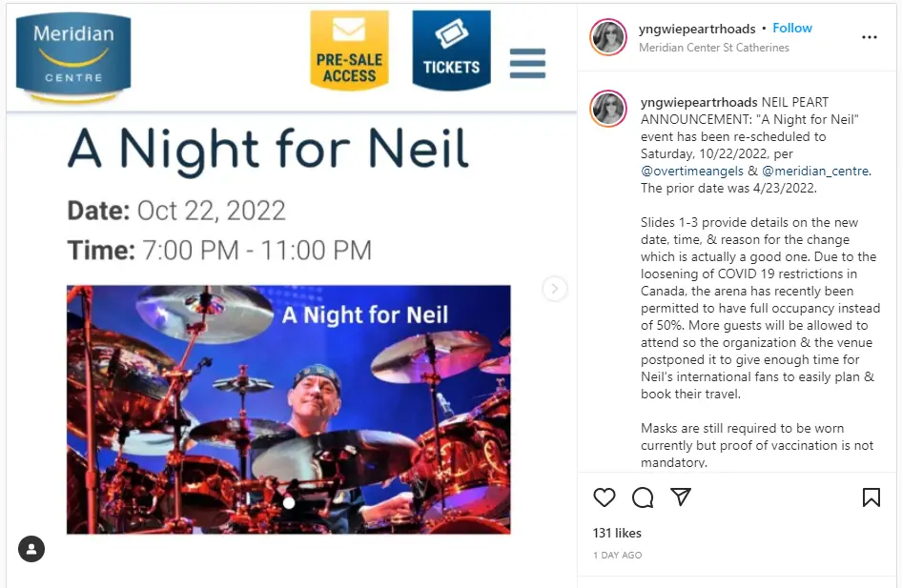Open @meridian_centre mention link

click(x=816, y=171)
